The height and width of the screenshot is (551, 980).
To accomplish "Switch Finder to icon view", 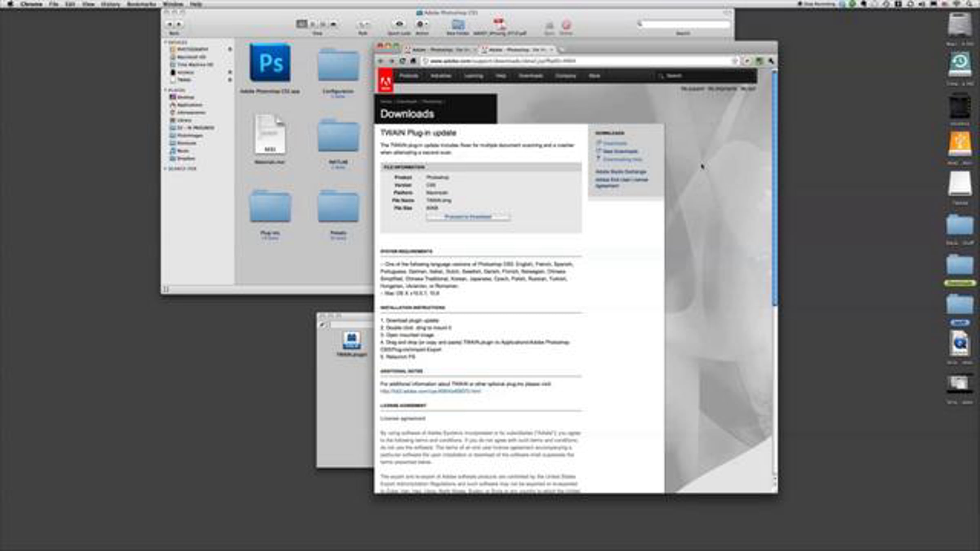I will pyautogui.click(x=302, y=24).
